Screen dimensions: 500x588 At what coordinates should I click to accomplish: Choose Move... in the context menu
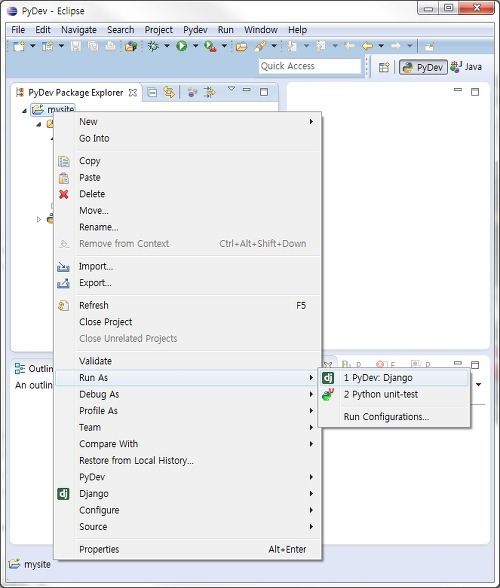click(x=188, y=210)
